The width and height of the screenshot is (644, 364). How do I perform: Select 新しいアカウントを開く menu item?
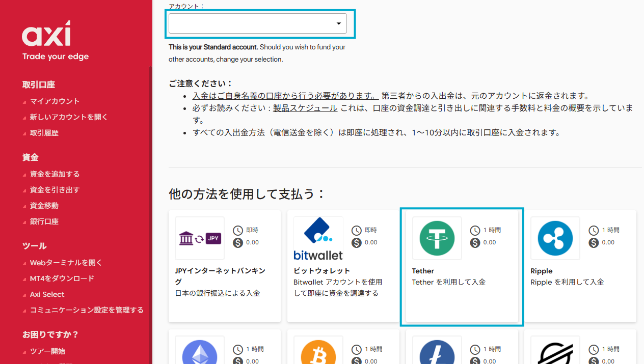click(69, 117)
